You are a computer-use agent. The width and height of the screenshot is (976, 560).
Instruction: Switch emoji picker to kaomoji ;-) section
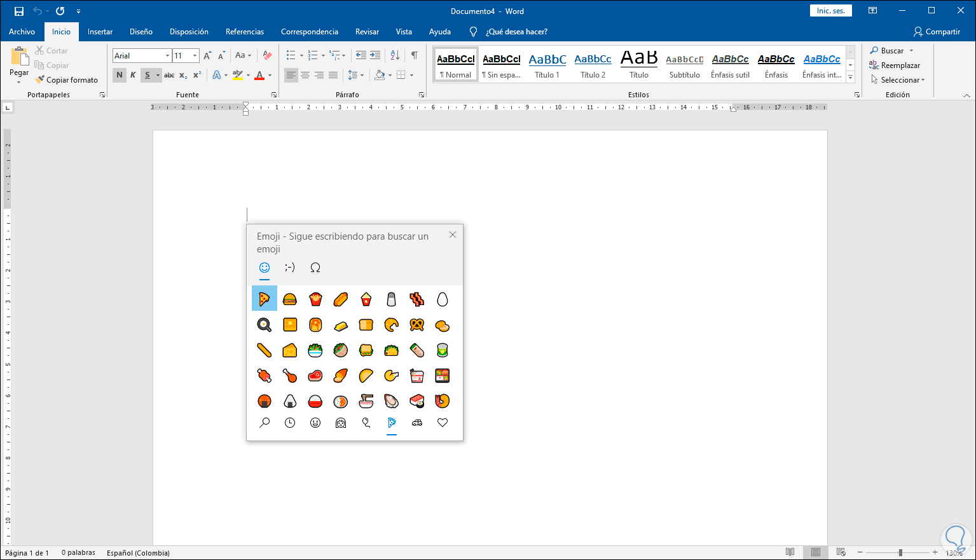(289, 268)
